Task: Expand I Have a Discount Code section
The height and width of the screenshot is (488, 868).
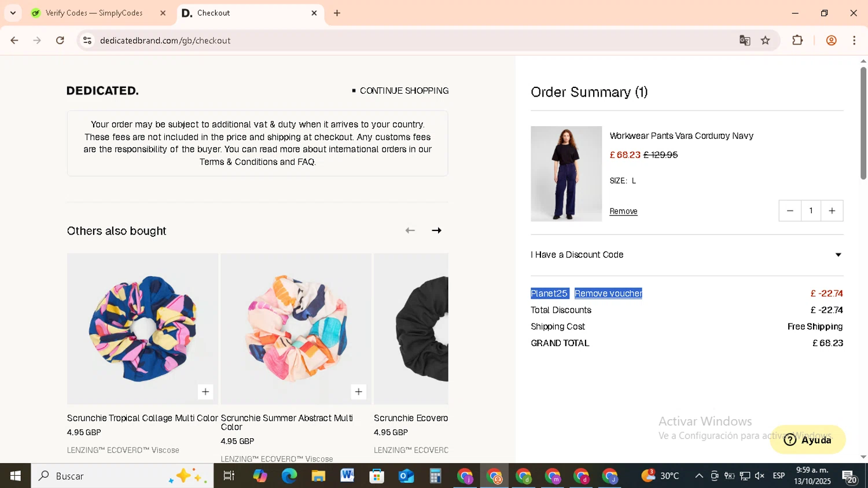Action: [x=687, y=255]
